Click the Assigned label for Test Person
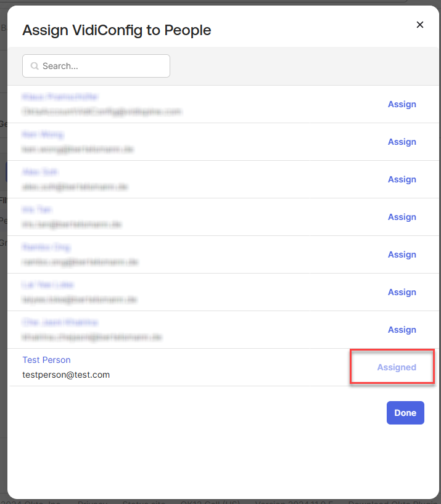The image size is (441, 504). pos(397,367)
